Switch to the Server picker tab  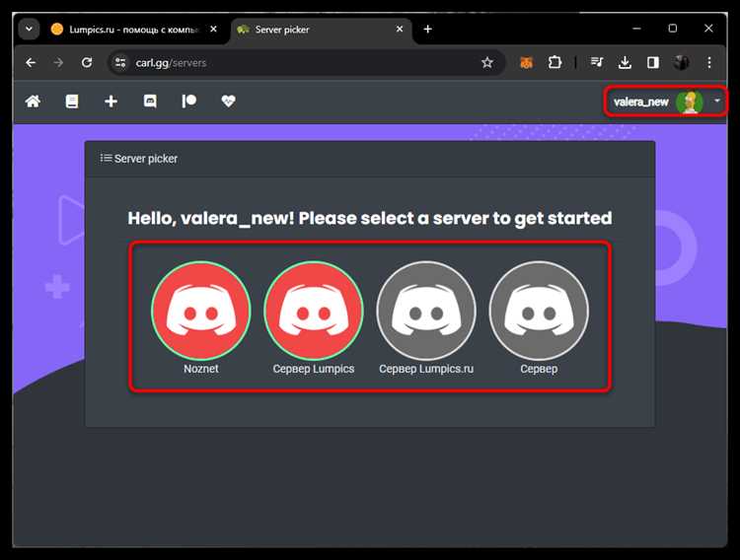coord(321,30)
